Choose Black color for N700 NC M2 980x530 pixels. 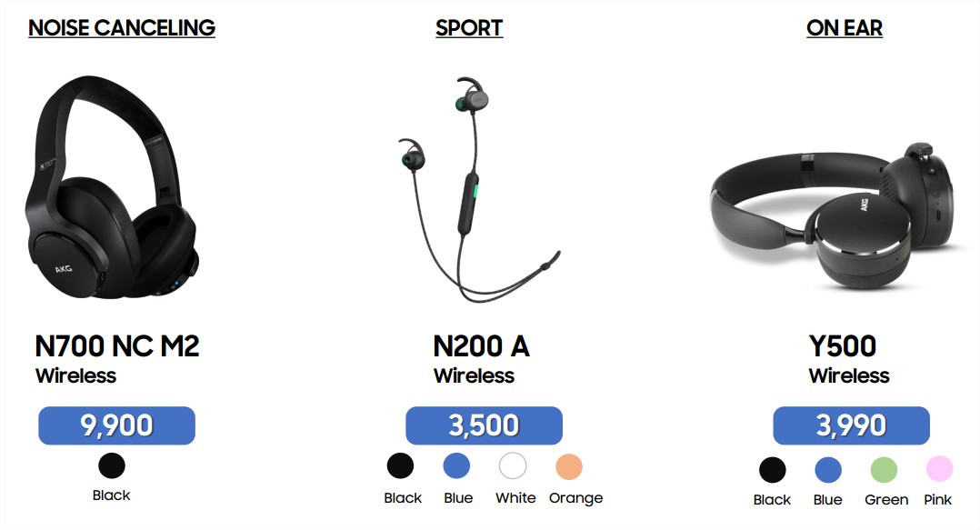[112, 465]
